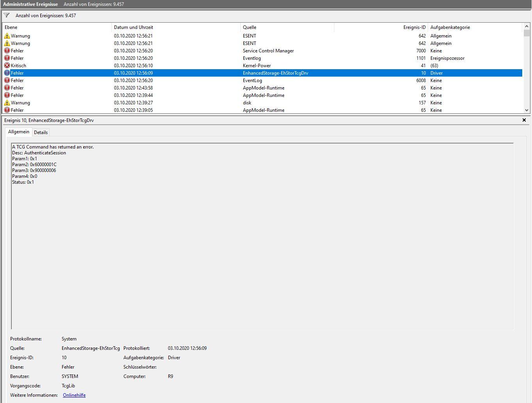
Task: Click 'Param3: 0x900000006' line
Action: pyautogui.click(x=34, y=170)
